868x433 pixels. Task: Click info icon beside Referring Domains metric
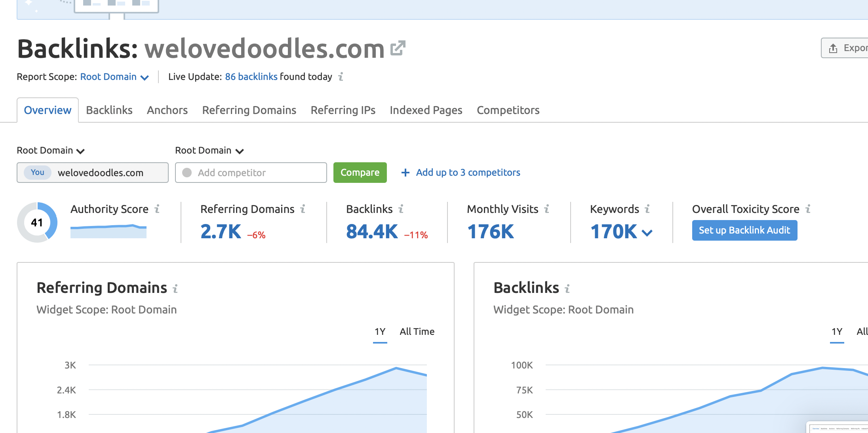point(303,209)
